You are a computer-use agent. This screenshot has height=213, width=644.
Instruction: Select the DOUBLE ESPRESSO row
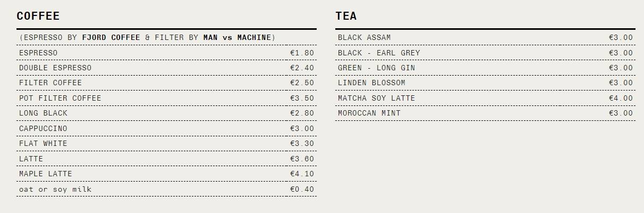(166, 68)
